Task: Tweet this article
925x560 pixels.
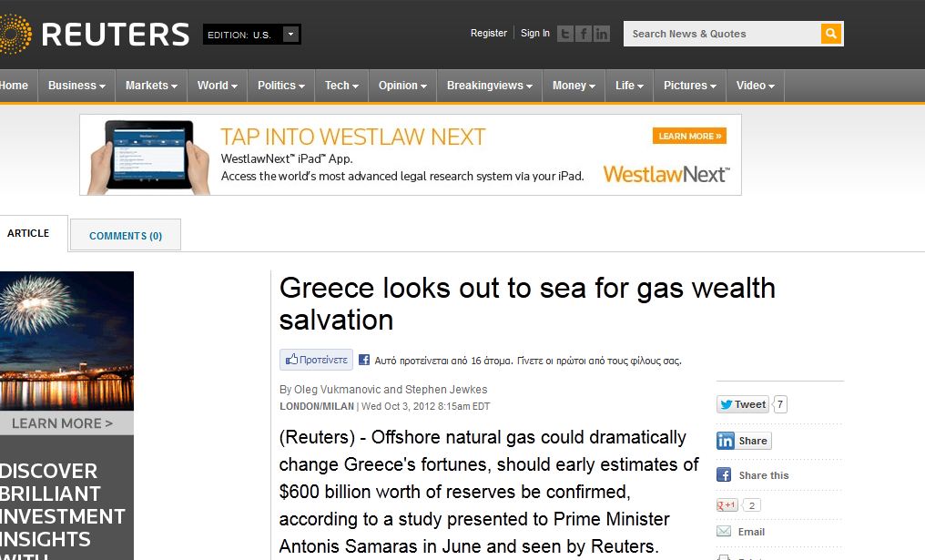Action: (743, 404)
